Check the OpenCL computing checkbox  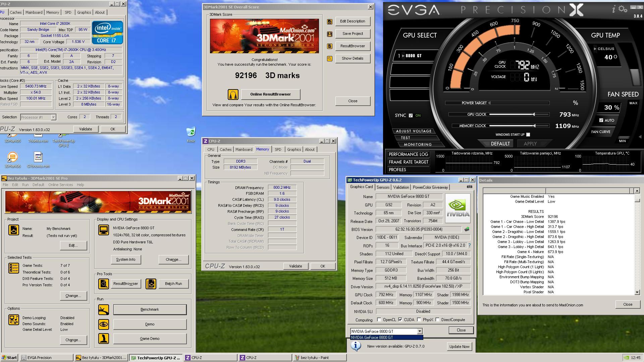tap(379, 320)
